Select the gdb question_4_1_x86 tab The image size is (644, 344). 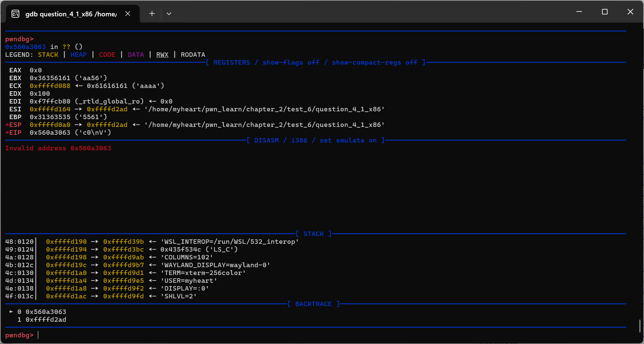point(73,14)
